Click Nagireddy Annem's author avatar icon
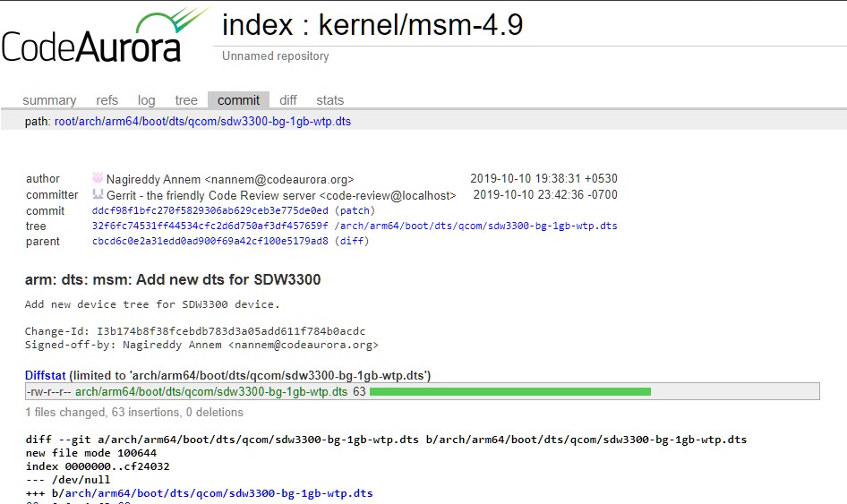 click(98, 178)
